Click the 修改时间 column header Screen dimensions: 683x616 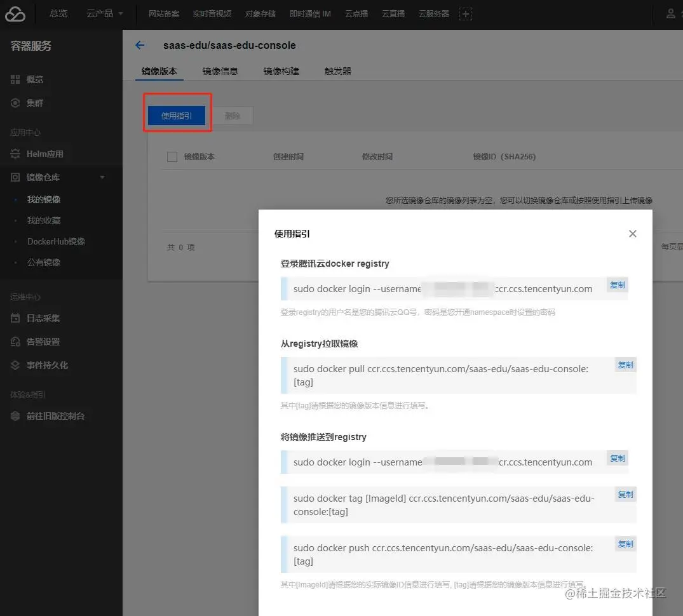click(x=377, y=157)
